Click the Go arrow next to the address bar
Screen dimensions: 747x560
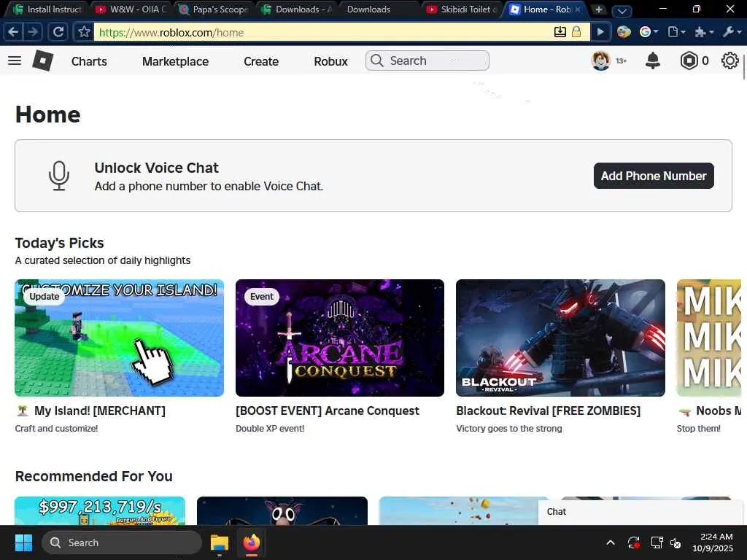point(600,32)
